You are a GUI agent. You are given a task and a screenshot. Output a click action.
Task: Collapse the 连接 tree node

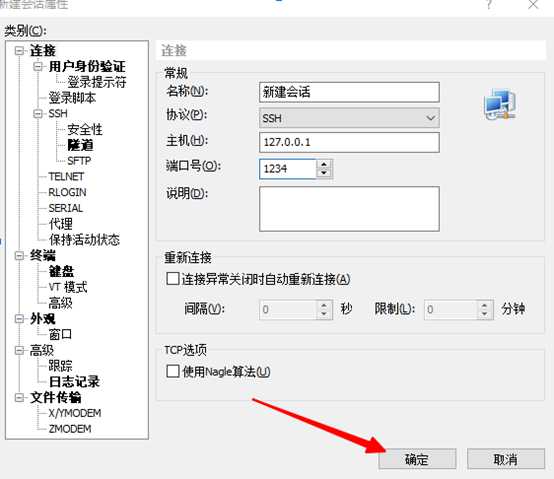pos(20,51)
